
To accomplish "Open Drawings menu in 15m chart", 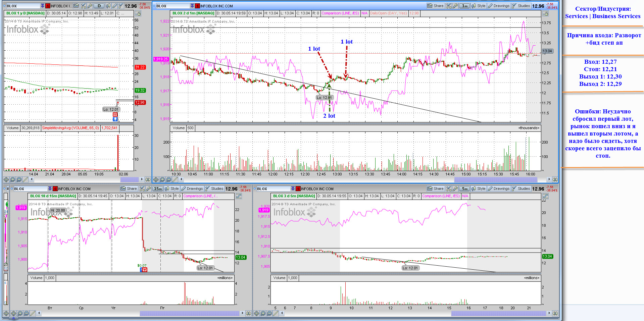I will point(192,189).
